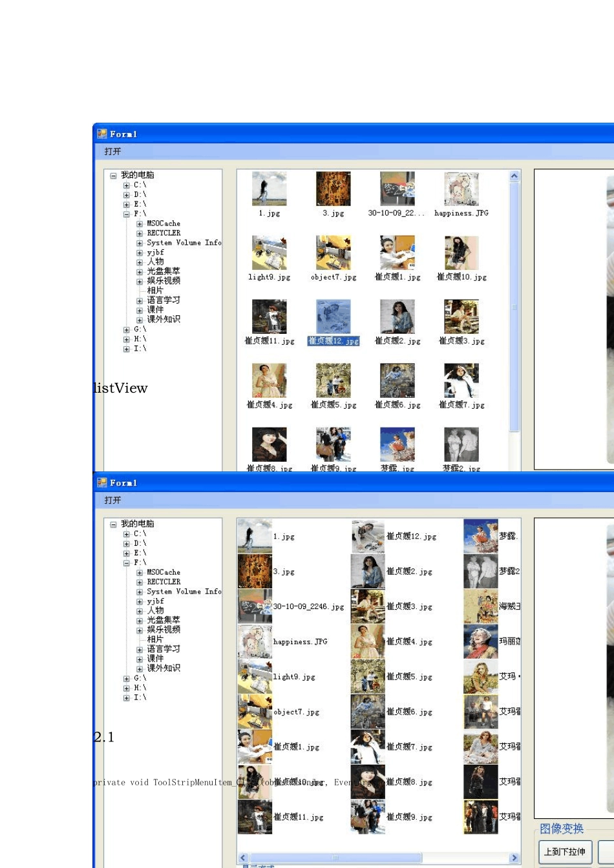Click the 崔贞媛7.jpg file name in lower window
This screenshot has width=614, height=868.
click(410, 747)
